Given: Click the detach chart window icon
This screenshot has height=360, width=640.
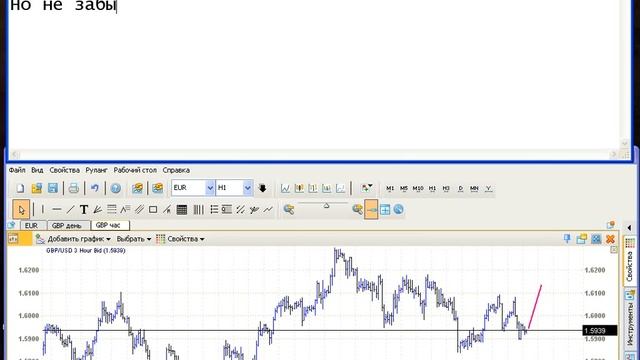Looking at the screenshot, I should [x=582, y=239].
